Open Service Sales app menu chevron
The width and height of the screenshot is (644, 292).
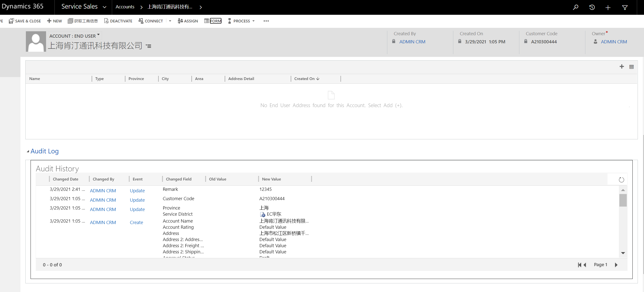[x=104, y=7]
